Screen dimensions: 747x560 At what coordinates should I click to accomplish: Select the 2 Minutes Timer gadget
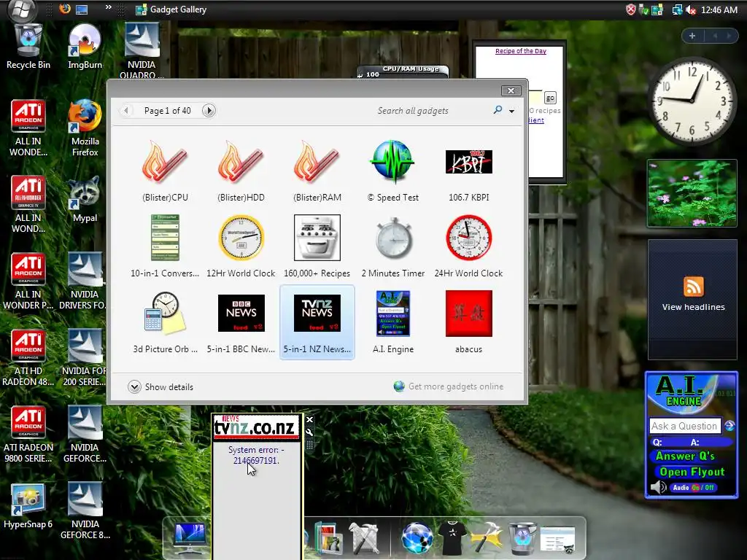pos(392,246)
